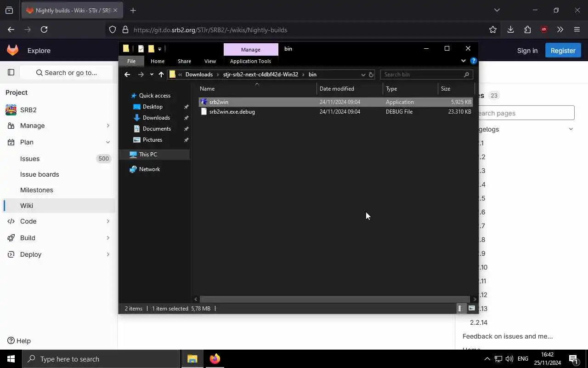588x368 pixels.
Task: Bookmark this page with the star icon
Action: point(493,29)
